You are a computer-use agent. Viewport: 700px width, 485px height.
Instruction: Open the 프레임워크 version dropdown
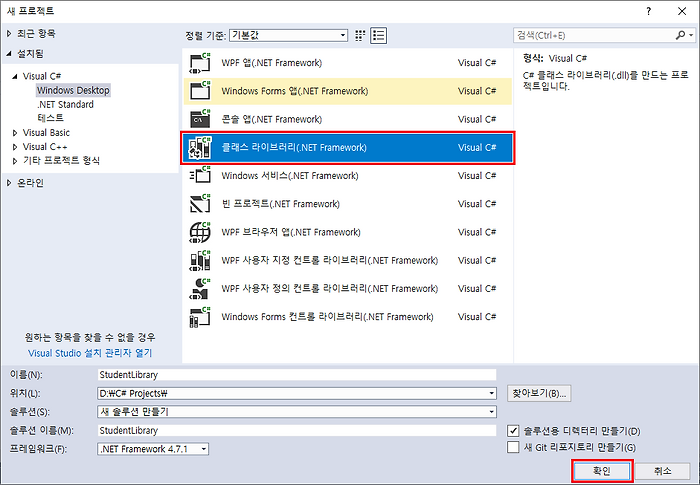pos(204,449)
